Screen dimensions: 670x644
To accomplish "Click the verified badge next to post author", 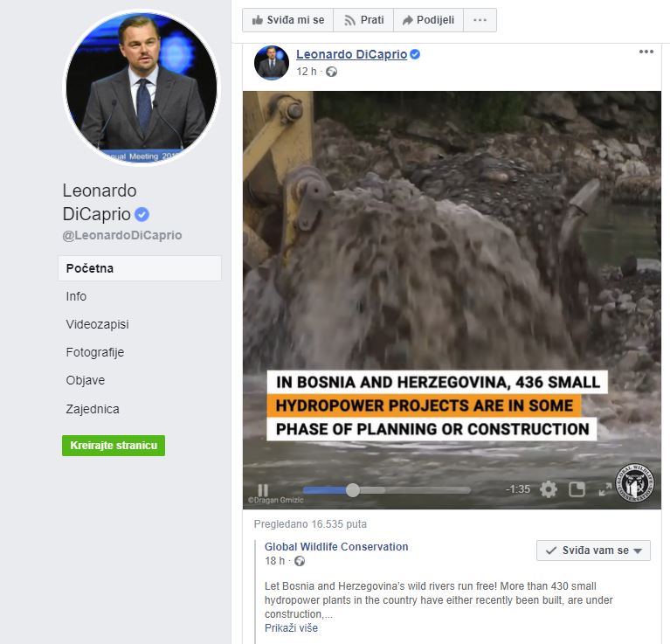I will tap(415, 54).
